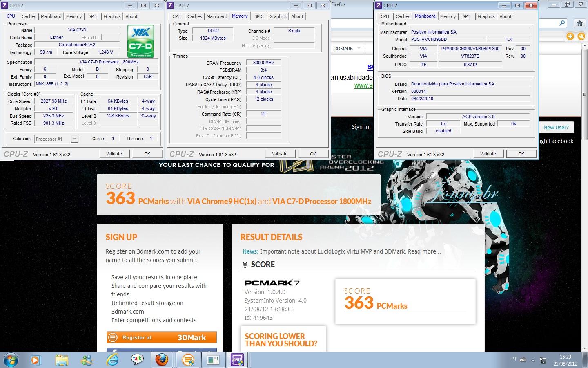Screen dimensions: 588x368
Task: Click the orange shielded app taskbar icon
Action: [x=188, y=360]
